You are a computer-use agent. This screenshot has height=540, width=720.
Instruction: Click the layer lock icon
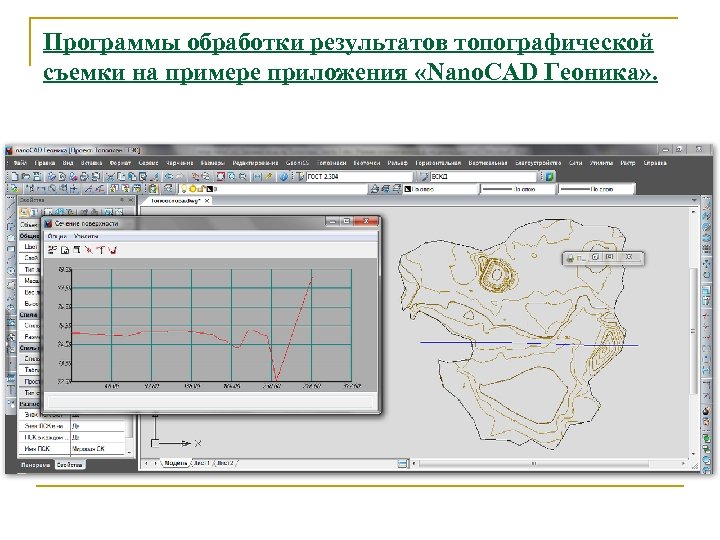click(201, 189)
